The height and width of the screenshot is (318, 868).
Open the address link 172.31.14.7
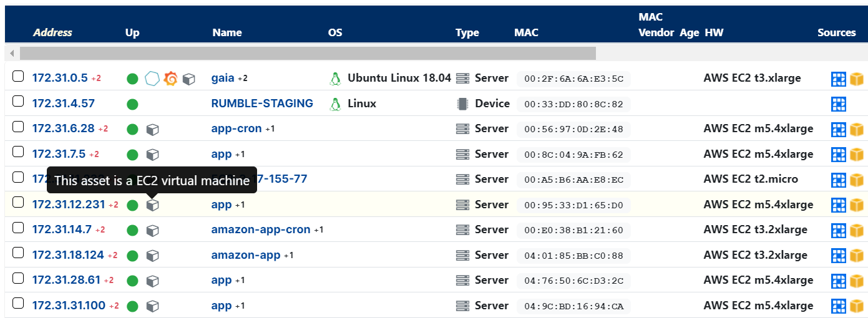pyautogui.click(x=62, y=229)
